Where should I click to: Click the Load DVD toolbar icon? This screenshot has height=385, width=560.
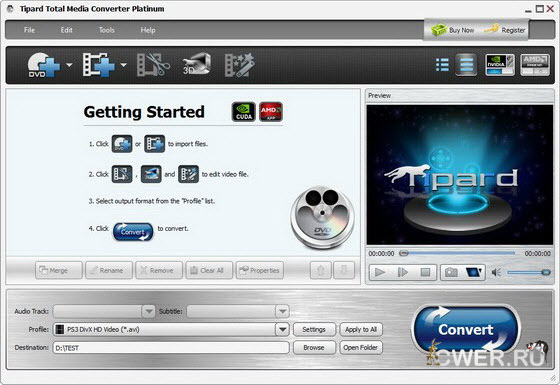pos(44,65)
